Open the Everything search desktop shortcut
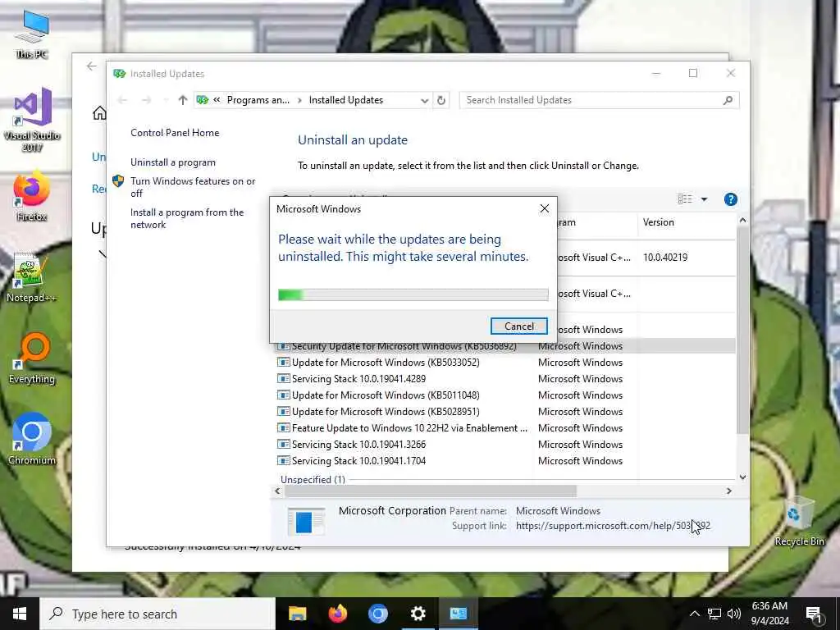This screenshot has width=840, height=630. point(32,359)
